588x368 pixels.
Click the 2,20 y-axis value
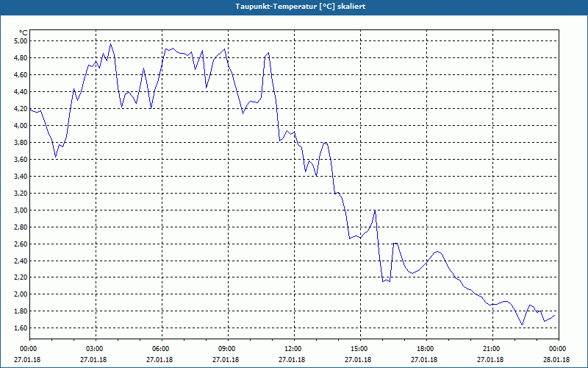point(21,277)
